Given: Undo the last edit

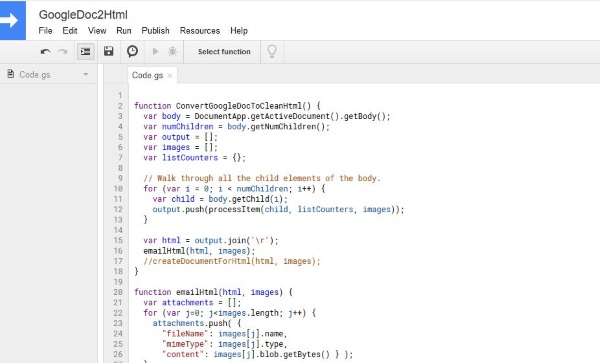Looking at the screenshot, I should click(46, 52).
